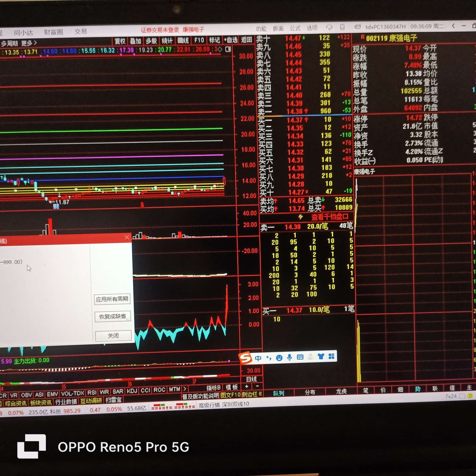
Task: Open the 交易 menu item
Action: [81, 32]
